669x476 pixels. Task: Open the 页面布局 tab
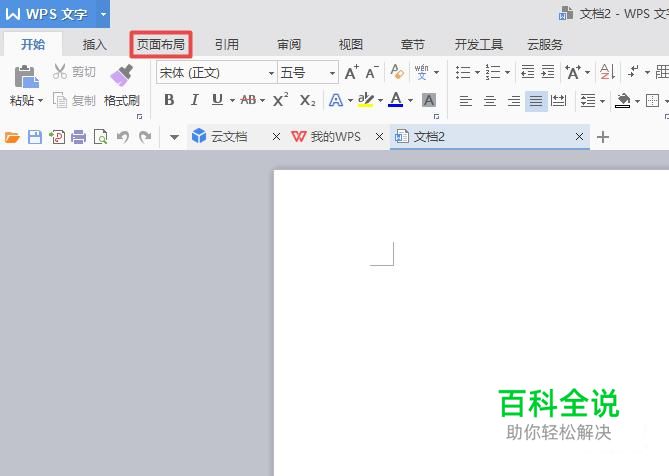[x=161, y=44]
